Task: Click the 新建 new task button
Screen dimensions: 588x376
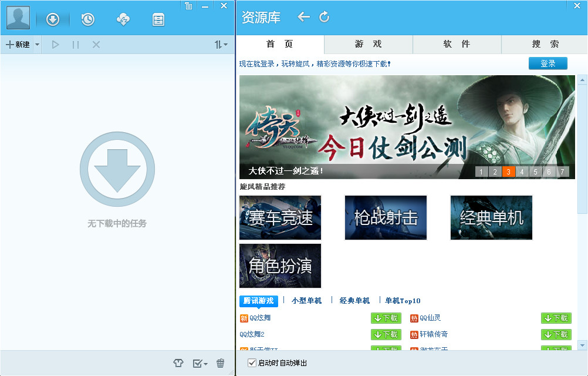Action: [18, 45]
